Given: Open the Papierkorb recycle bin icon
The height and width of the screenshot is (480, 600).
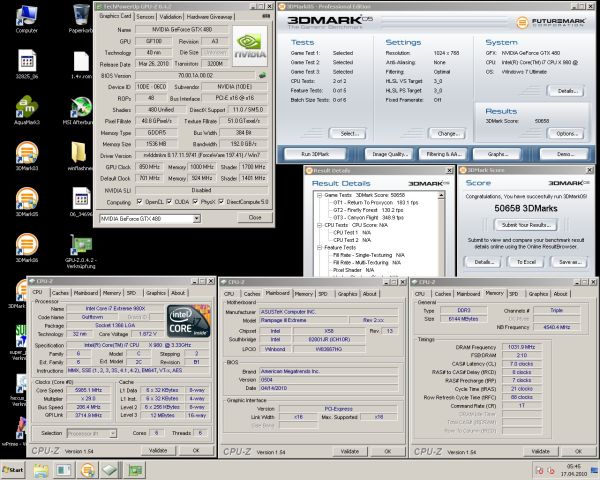Looking at the screenshot, I should click(x=81, y=18).
